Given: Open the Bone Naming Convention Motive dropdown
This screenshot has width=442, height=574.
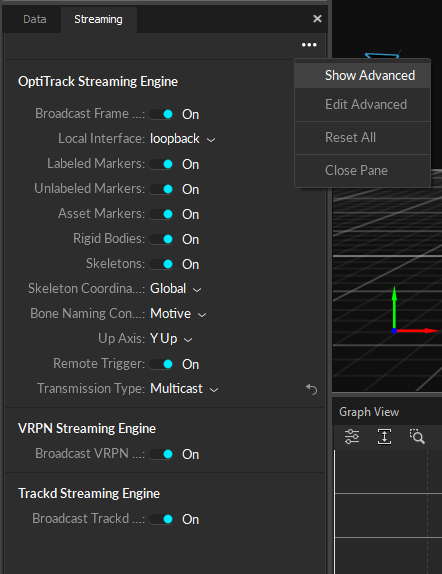Looking at the screenshot, I should coord(178,314).
